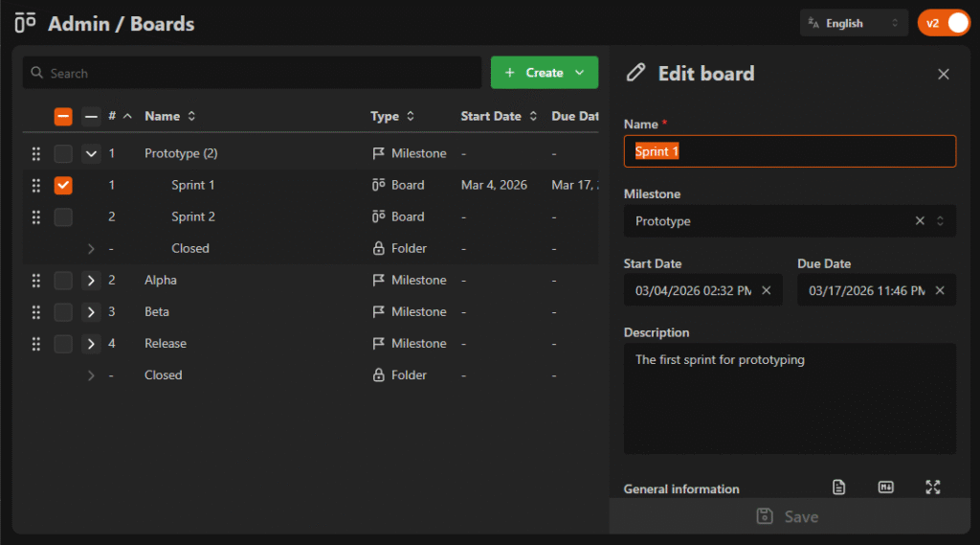Screen dimensions: 980x545
Task: Click the document icon beside General information
Action: tap(839, 488)
